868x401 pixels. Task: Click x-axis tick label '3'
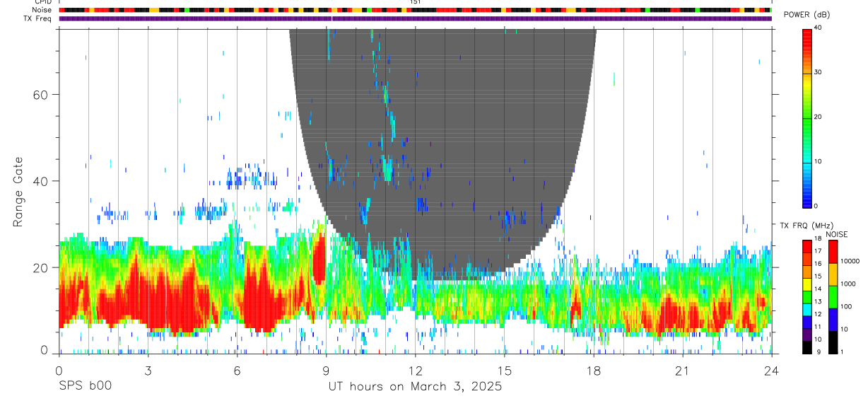click(x=148, y=371)
